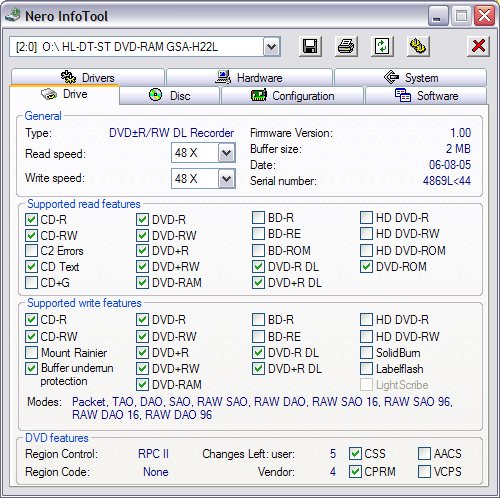The image size is (500, 498).
Task: Toggle DVD+R DL under read features
Action: tap(258, 282)
